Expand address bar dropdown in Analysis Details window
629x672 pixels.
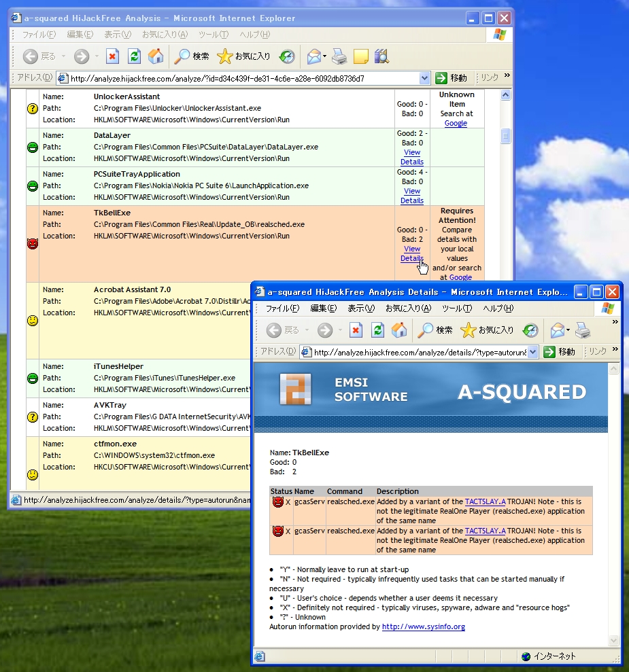pos(532,352)
